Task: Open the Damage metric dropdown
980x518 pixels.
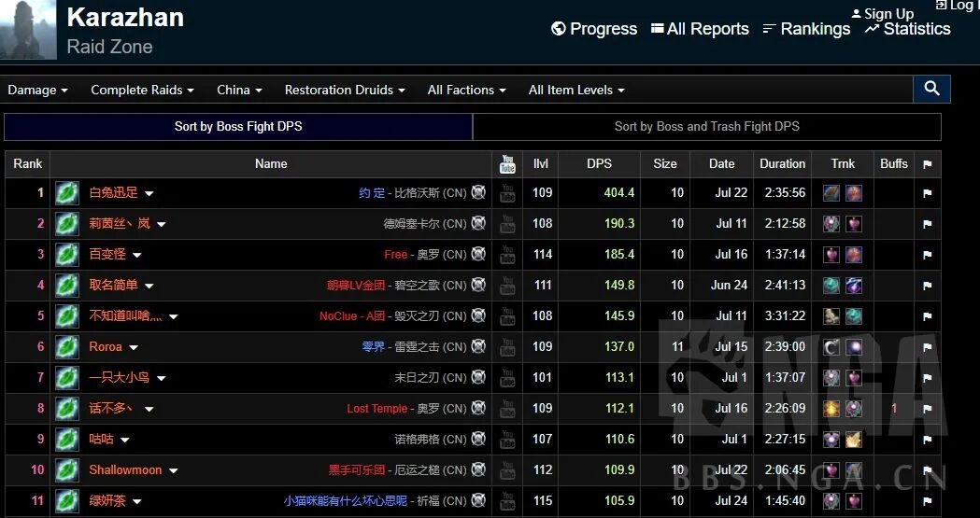Action: tap(37, 90)
